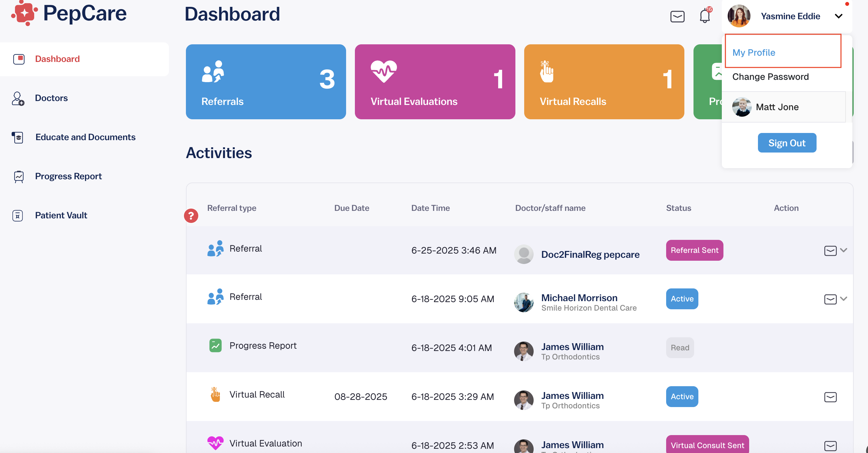Click the Read status badge
The height and width of the screenshot is (453, 868).
[679, 348]
